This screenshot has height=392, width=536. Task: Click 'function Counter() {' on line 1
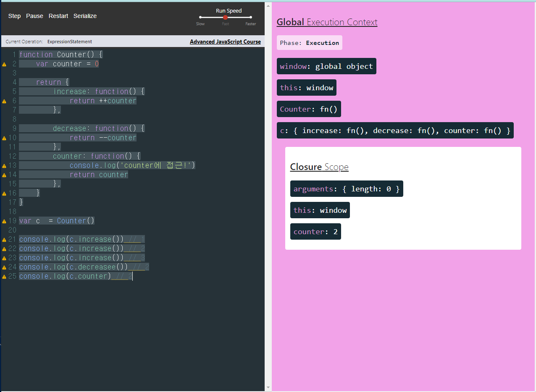coord(61,55)
